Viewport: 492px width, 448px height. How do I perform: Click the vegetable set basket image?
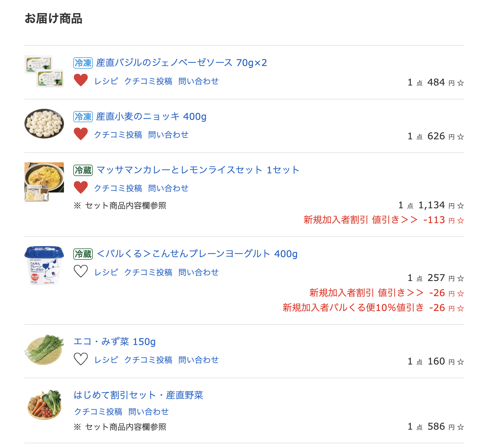[44, 405]
